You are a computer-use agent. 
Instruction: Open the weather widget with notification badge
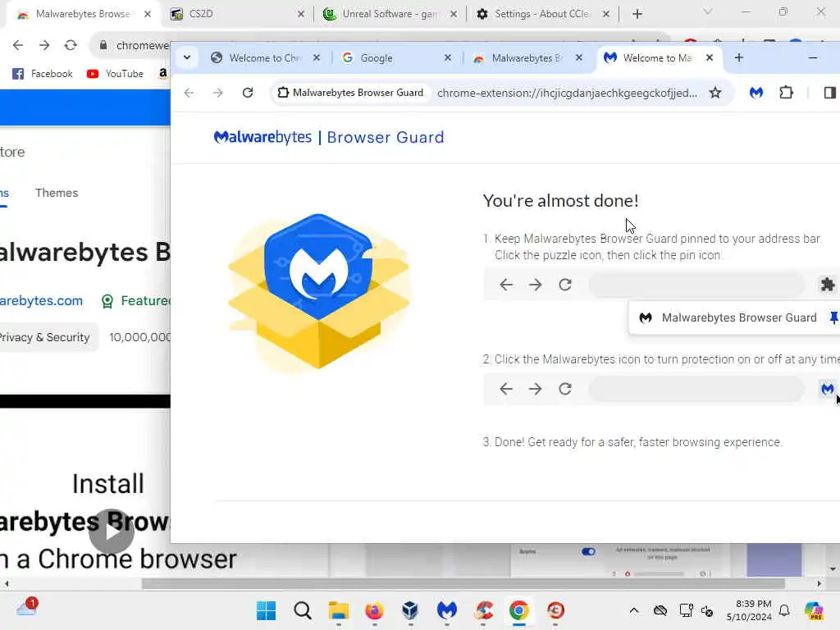(x=27, y=608)
